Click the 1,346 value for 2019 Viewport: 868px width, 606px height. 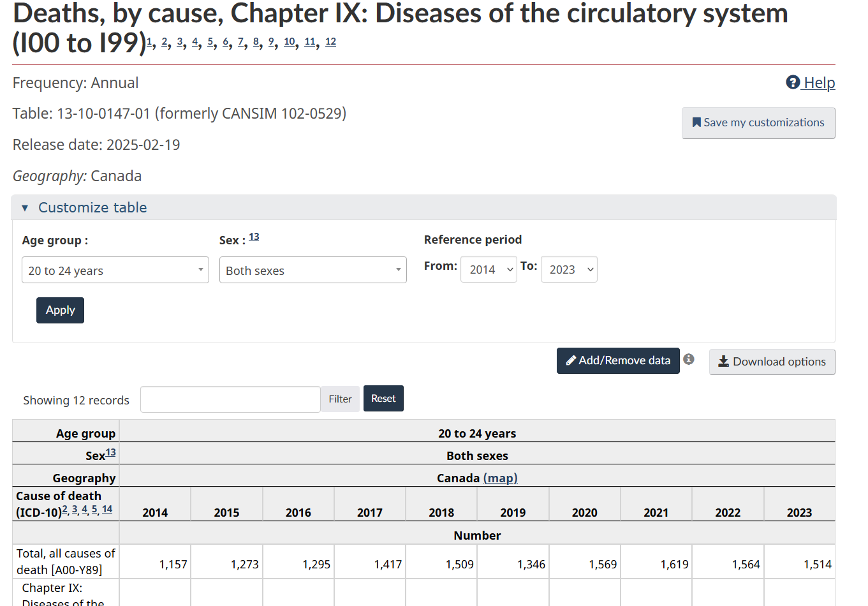(x=531, y=564)
